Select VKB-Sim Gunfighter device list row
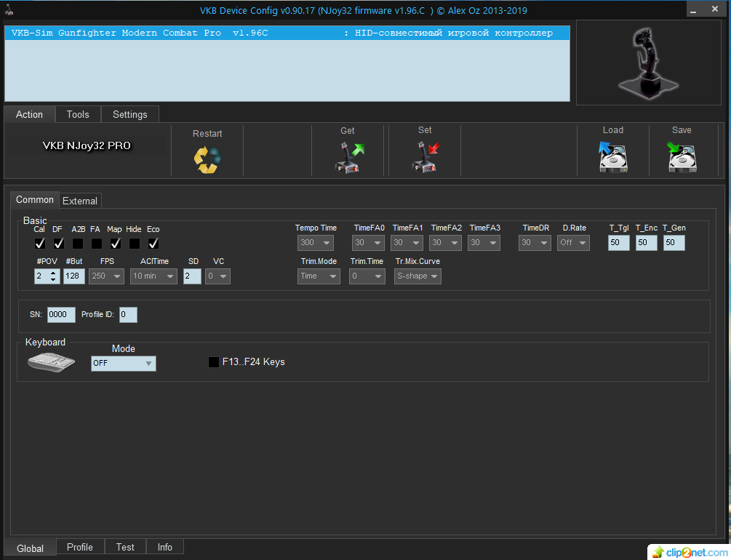The image size is (731, 560). 287,33
